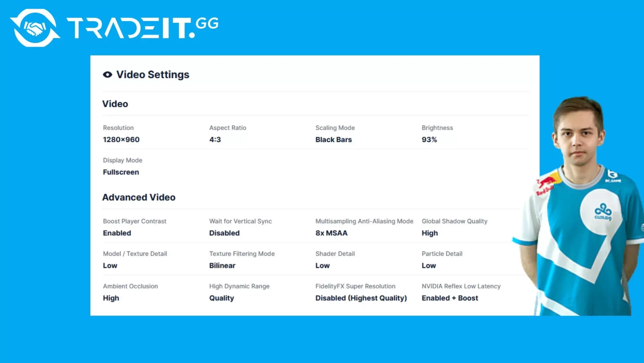Click Enabled under Boost Player Contrast
The height and width of the screenshot is (363, 644).
click(x=117, y=233)
